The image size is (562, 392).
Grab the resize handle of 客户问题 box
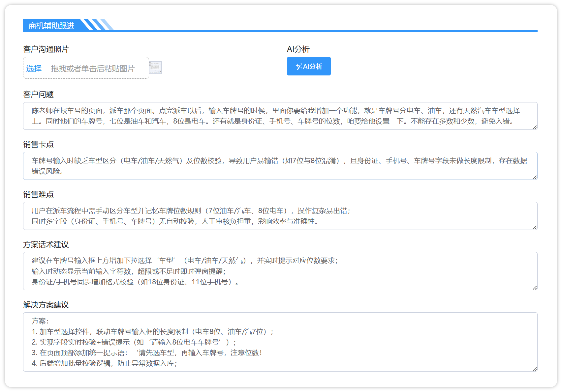click(535, 127)
